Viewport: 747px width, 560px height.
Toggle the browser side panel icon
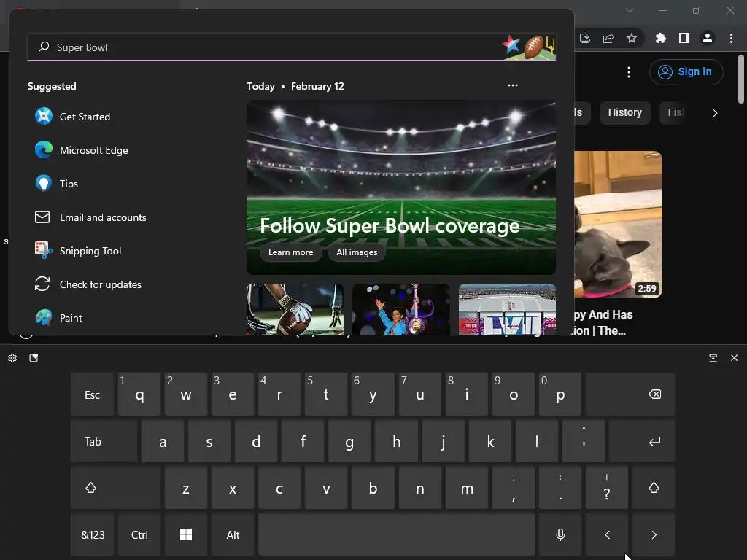pos(684,38)
